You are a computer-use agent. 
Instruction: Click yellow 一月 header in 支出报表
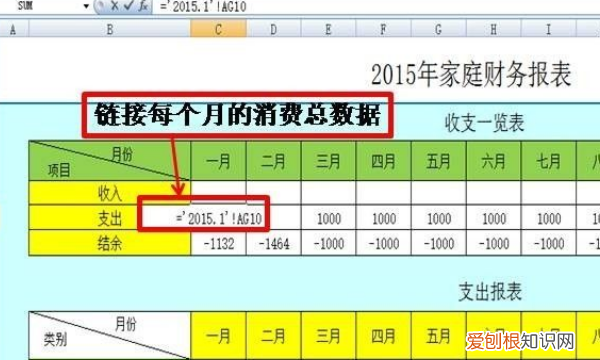(218, 335)
